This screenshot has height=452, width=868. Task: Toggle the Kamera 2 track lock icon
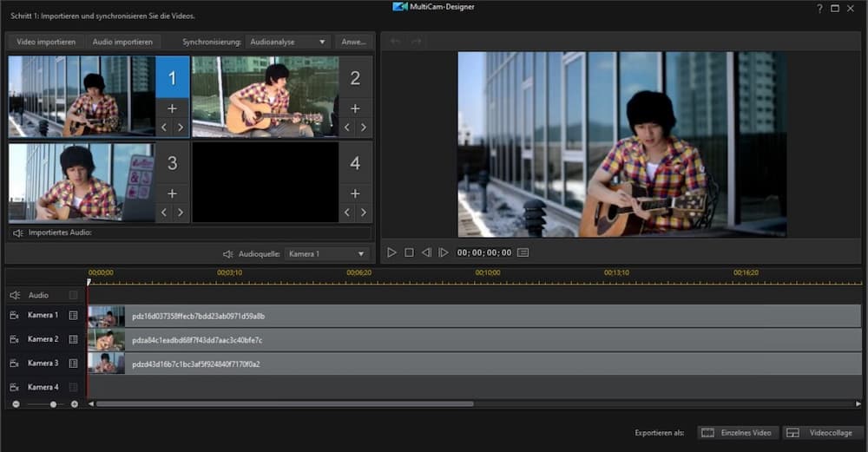tap(73, 339)
